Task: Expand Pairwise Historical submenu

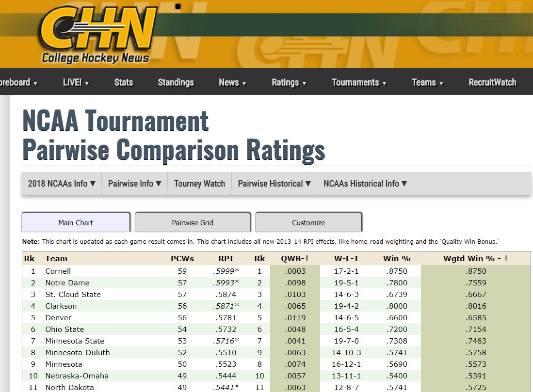Action: pos(275,184)
